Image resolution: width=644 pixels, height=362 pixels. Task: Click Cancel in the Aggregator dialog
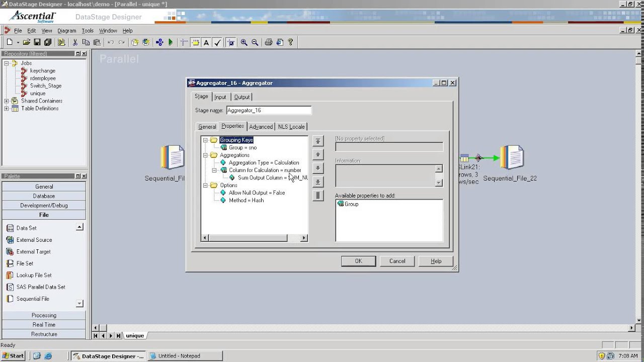(397, 261)
